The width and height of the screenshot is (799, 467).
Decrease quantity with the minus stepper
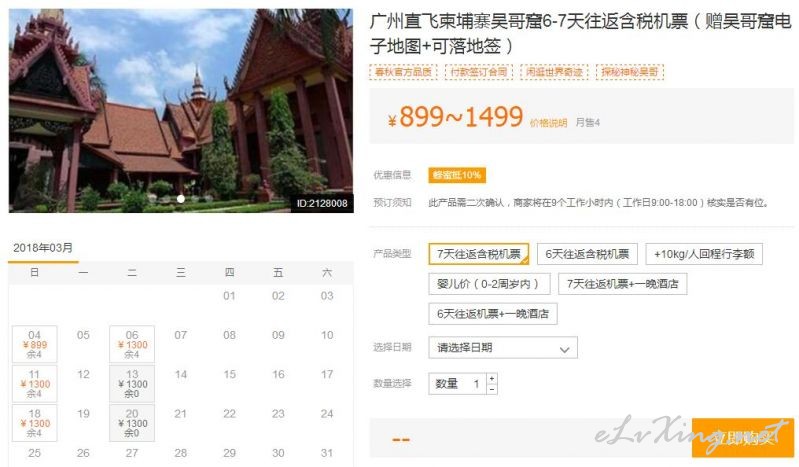(492, 389)
